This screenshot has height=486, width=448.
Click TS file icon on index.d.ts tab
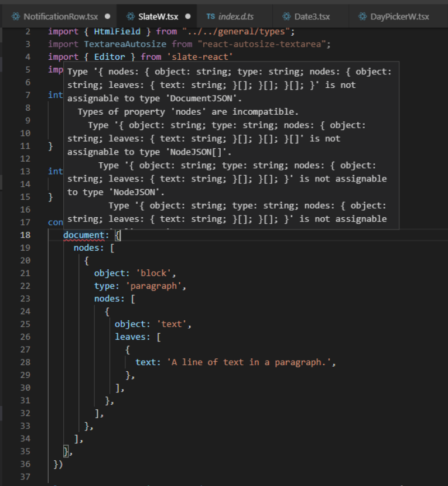[x=210, y=16]
